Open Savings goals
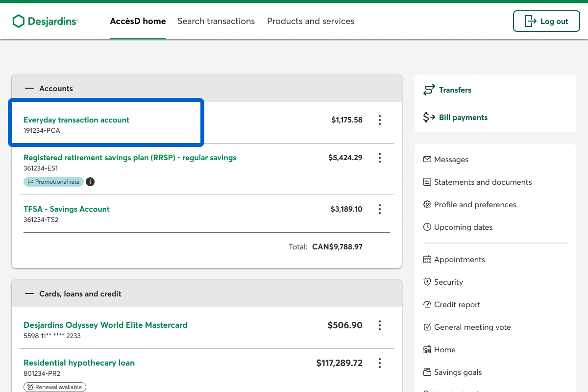The height and width of the screenshot is (392, 588). click(458, 372)
